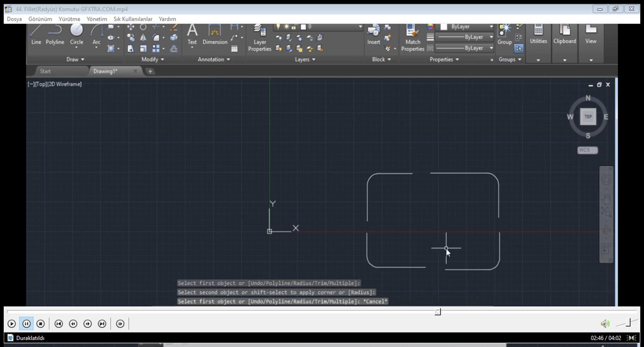Click the Text annotation tool
The width and height of the screenshot is (644, 347).
(192, 35)
